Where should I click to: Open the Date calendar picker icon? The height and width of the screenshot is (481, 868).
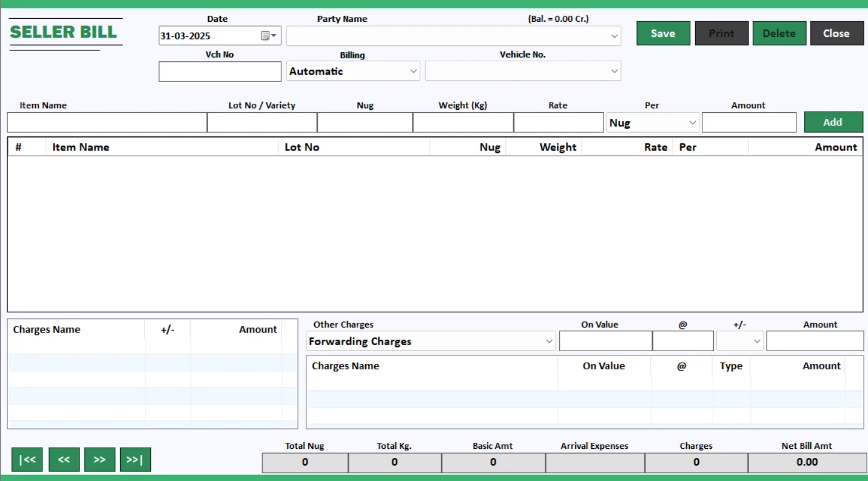coord(265,36)
